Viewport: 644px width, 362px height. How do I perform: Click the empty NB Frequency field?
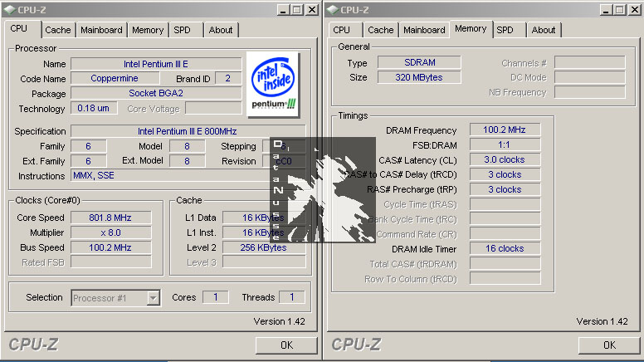click(x=590, y=92)
